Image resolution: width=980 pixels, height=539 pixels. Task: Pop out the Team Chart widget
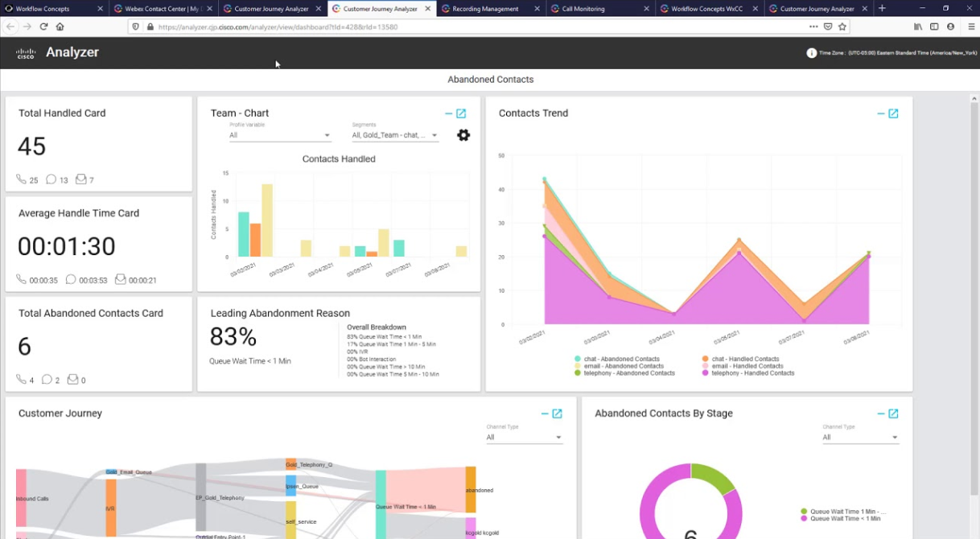pyautogui.click(x=461, y=113)
